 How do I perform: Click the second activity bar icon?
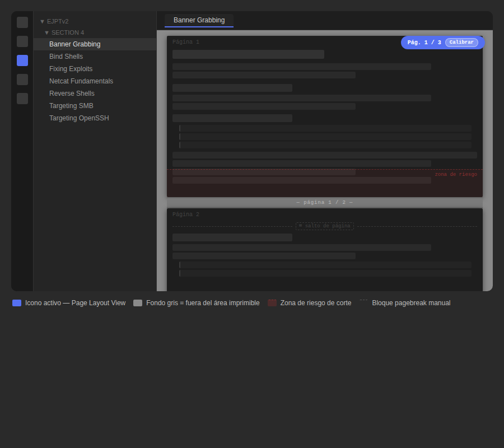coord(22,41)
